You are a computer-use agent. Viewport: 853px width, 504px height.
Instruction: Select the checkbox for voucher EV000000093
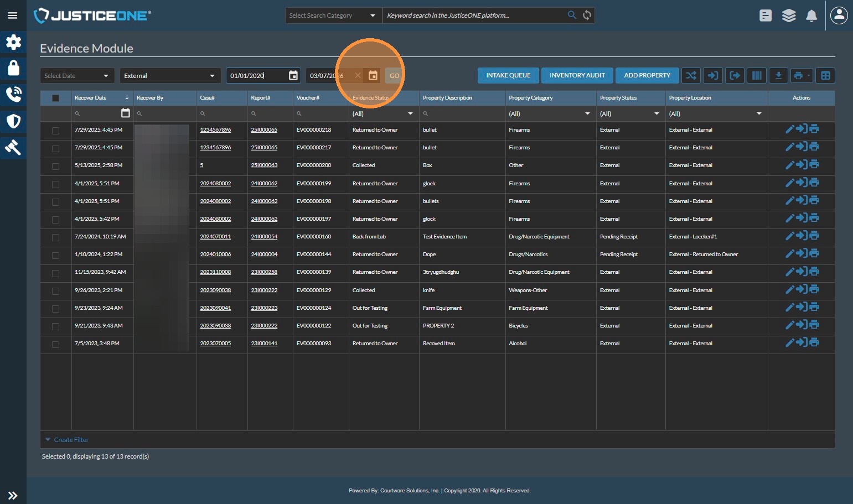(x=55, y=344)
